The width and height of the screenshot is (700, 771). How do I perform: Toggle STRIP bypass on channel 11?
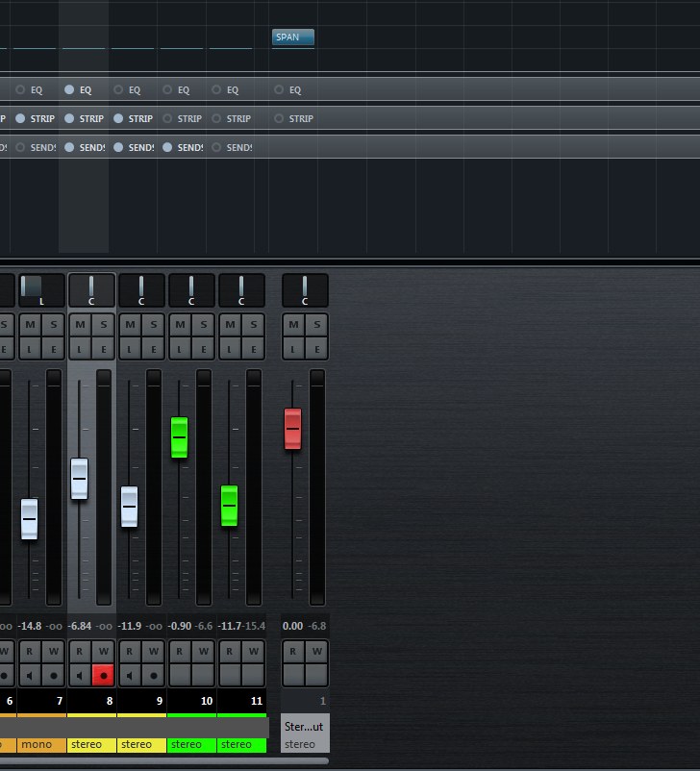[x=216, y=118]
